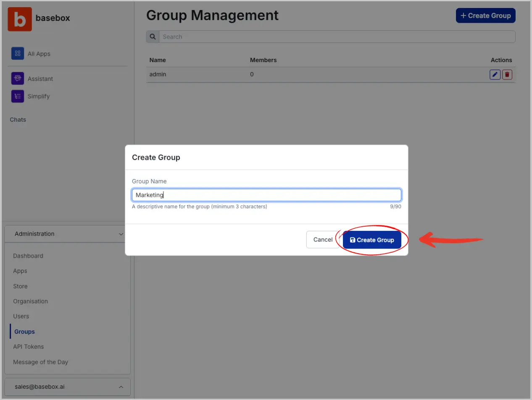Click the search magnifier icon
Image resolution: width=532 pixels, height=400 pixels.
click(153, 37)
